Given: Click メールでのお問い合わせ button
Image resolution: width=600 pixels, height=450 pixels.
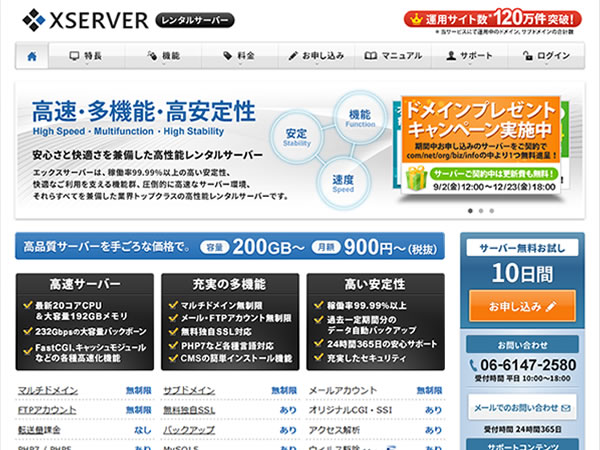Looking at the screenshot, I should coord(522,408).
